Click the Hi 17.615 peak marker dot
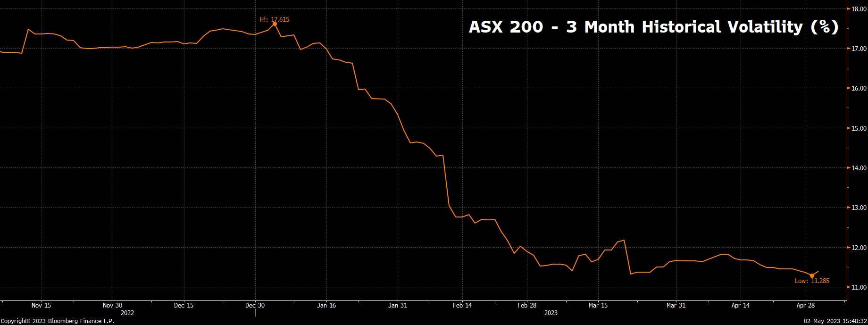The width and height of the screenshot is (868, 325). point(275,24)
